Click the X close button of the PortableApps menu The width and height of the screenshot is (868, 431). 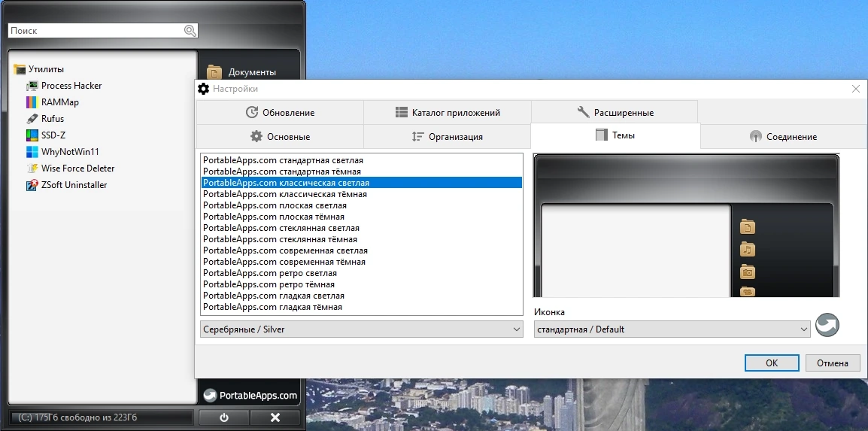click(x=275, y=417)
